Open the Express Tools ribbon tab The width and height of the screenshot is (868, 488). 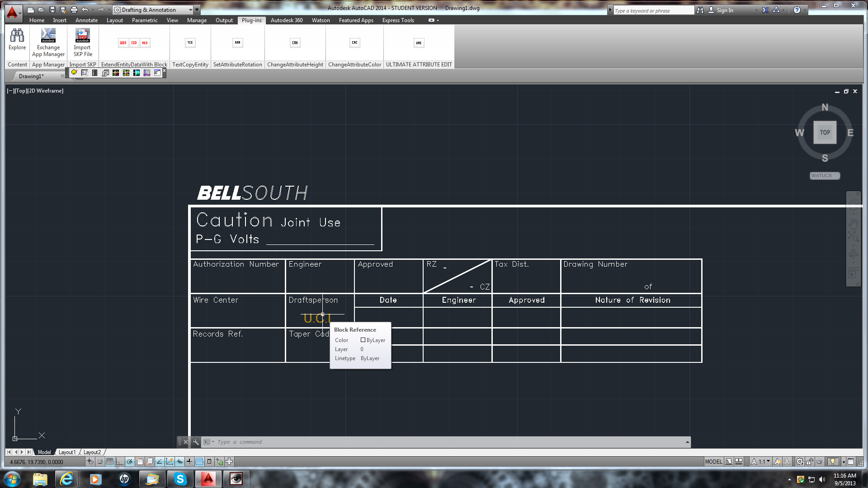[398, 20]
